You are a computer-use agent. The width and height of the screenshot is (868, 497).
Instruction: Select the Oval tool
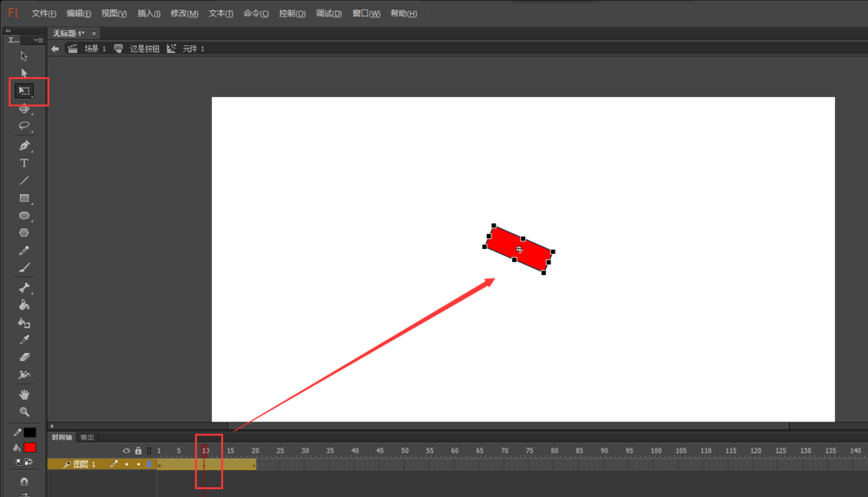[23, 215]
